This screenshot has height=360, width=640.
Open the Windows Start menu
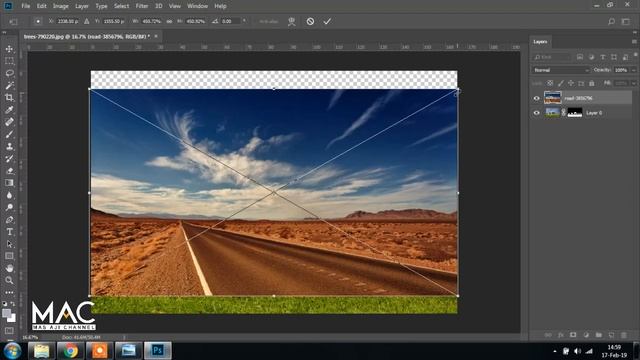click(x=12, y=351)
